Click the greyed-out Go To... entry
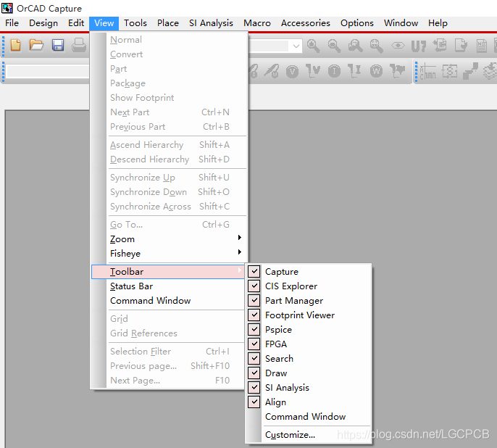 click(x=168, y=225)
